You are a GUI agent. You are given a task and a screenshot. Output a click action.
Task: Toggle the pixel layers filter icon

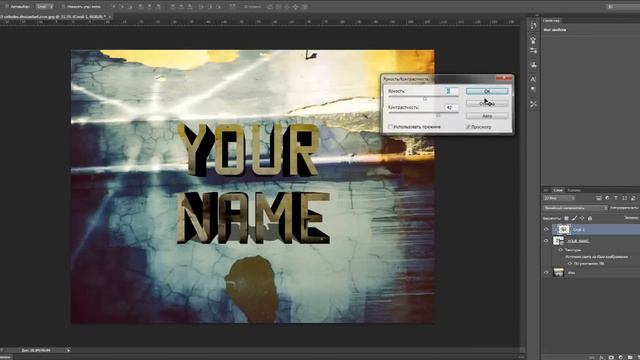[x=599, y=198]
